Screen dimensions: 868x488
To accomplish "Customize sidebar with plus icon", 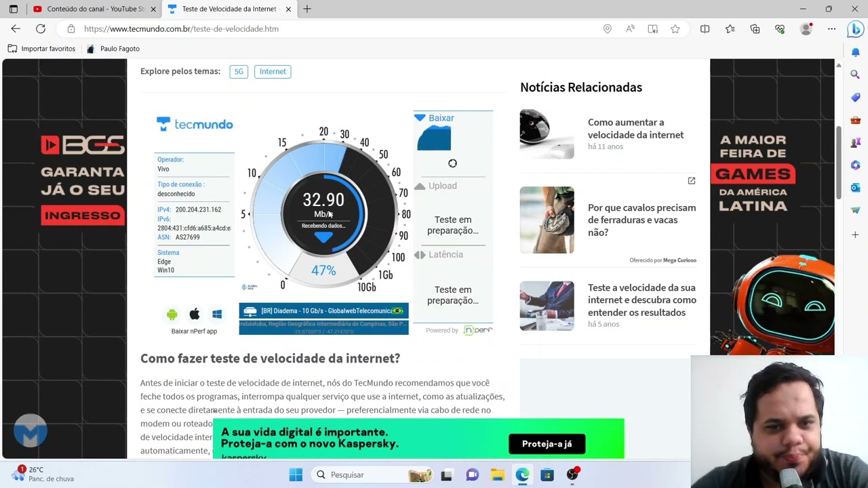I will click(855, 235).
